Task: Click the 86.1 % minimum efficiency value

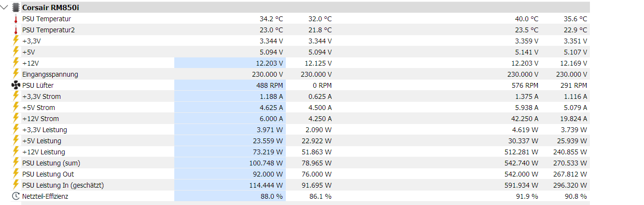Action: point(321,196)
